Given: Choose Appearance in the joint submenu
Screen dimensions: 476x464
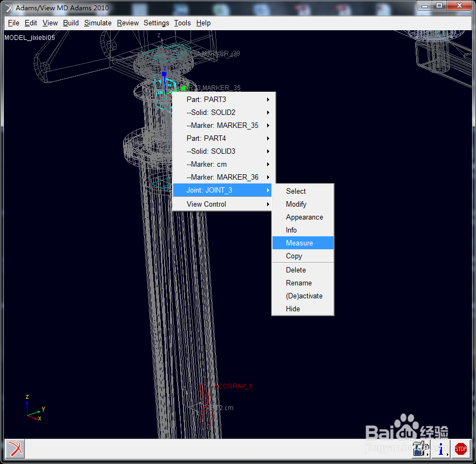Looking at the screenshot, I should (303, 217).
